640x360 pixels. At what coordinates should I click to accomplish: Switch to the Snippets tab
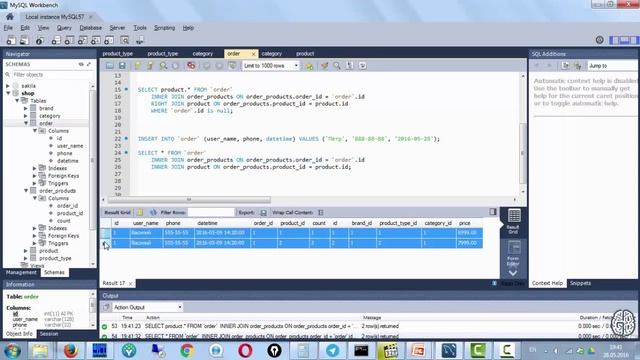coord(580,283)
